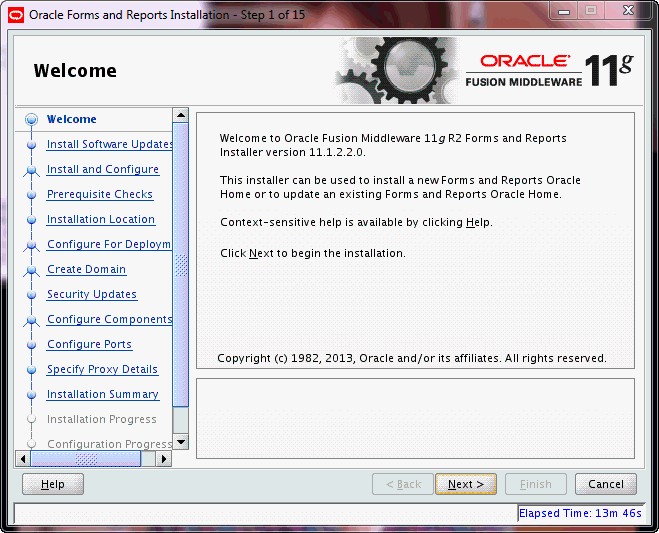
Task: Click the Welcome step circle icon
Action: pyautogui.click(x=31, y=119)
